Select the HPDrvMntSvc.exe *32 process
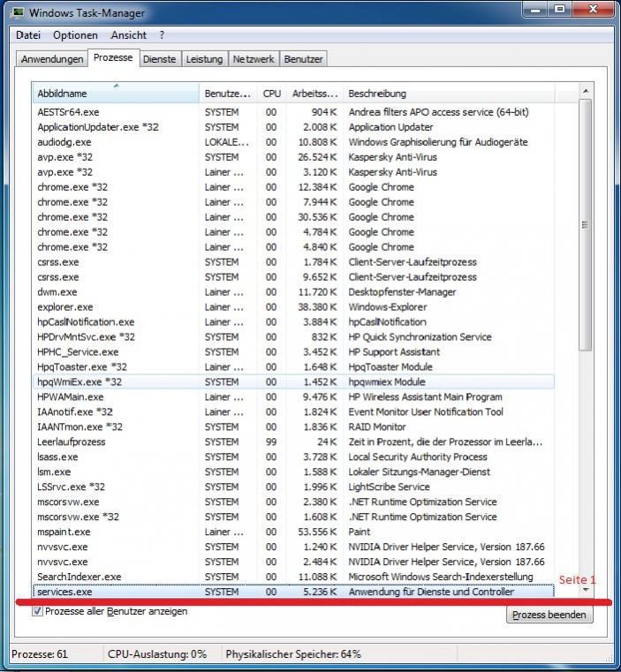This screenshot has width=621, height=672. [x=293, y=336]
